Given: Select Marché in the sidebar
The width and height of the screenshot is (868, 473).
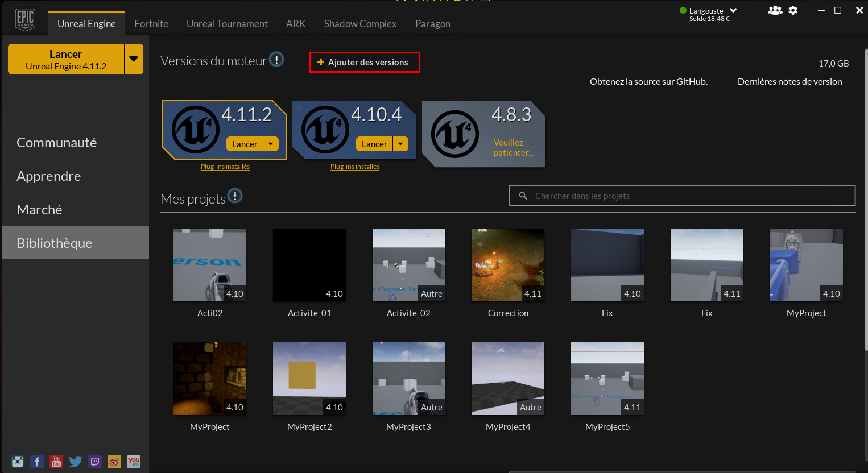Looking at the screenshot, I should (x=39, y=209).
